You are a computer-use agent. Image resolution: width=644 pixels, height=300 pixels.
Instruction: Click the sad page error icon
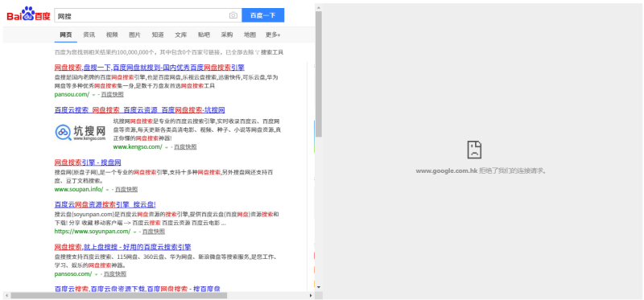[474, 150]
